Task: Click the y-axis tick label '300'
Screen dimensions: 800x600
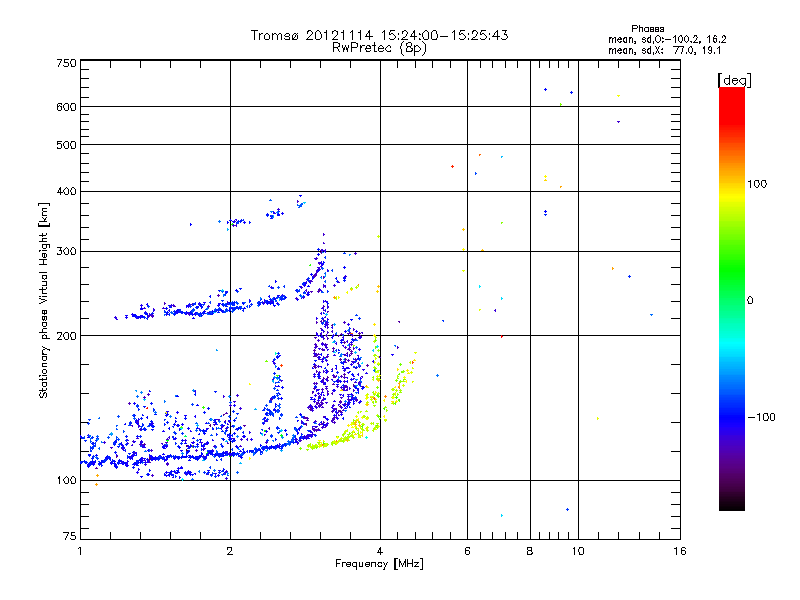Action: 66,252
